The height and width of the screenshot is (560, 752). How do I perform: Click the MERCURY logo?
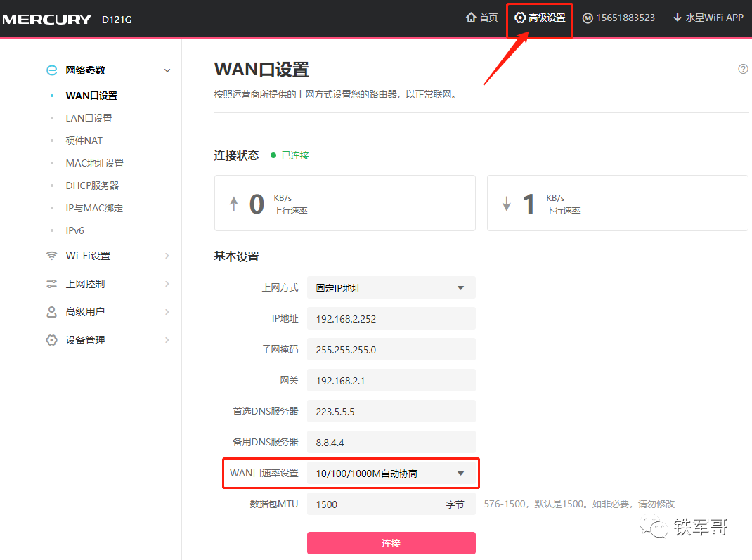pyautogui.click(x=46, y=19)
